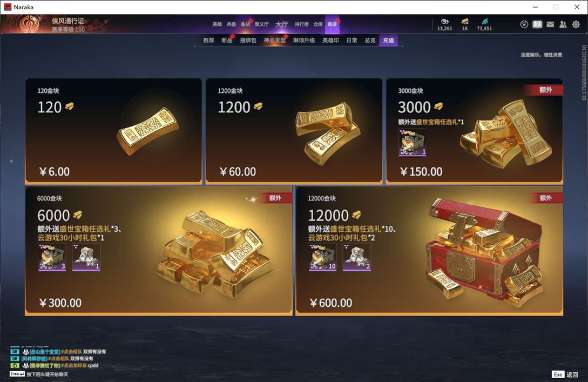Buy the 120 gold pack for ¥6.00

click(x=113, y=131)
